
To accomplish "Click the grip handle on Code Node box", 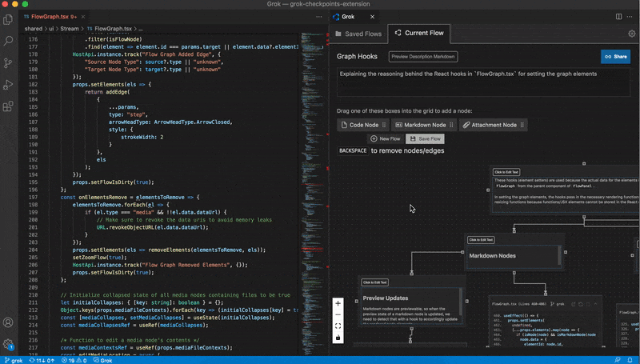I will pos(384,125).
